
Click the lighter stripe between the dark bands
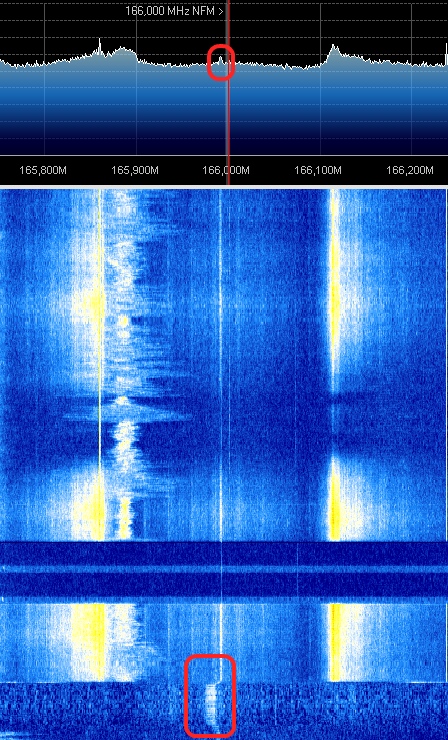point(224,569)
